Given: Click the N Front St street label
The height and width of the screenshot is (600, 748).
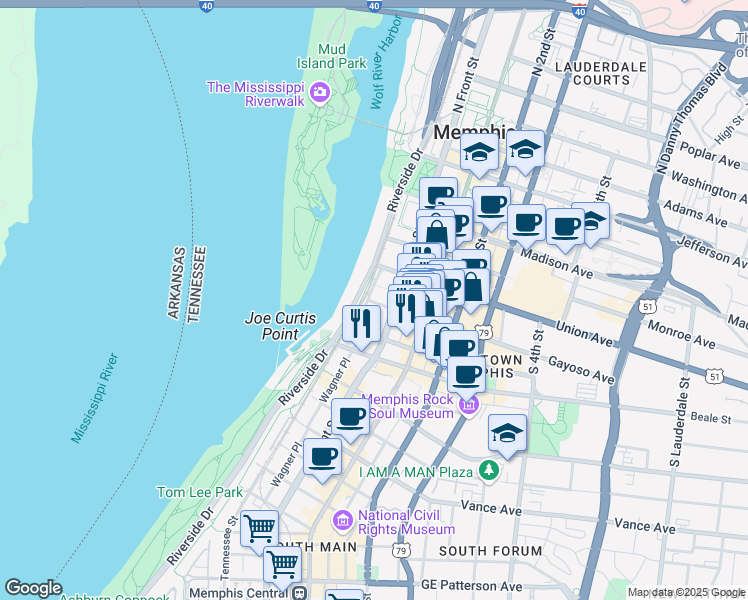Looking at the screenshot, I should (466, 85).
